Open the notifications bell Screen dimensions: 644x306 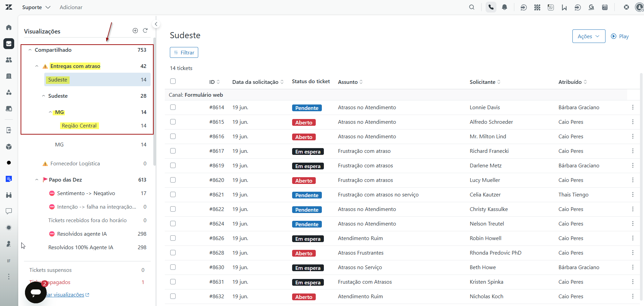(505, 7)
